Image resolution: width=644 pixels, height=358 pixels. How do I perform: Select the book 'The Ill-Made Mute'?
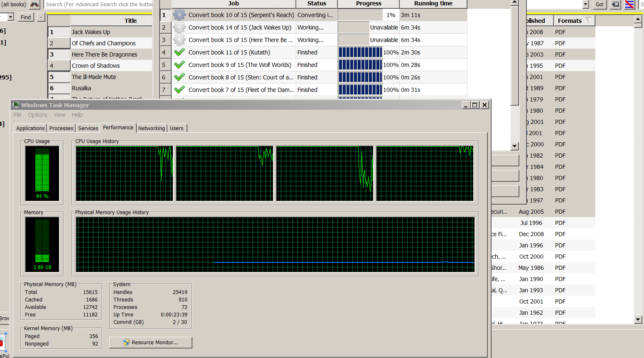click(x=94, y=77)
